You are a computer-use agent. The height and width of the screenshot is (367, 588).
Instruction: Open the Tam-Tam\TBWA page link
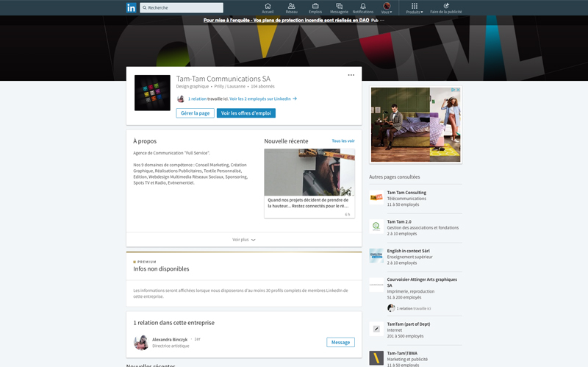(402, 354)
